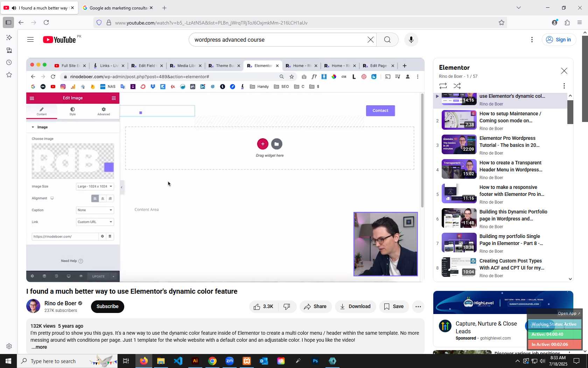Toggle loop playlist
This screenshot has height=368, width=588.
(x=443, y=86)
